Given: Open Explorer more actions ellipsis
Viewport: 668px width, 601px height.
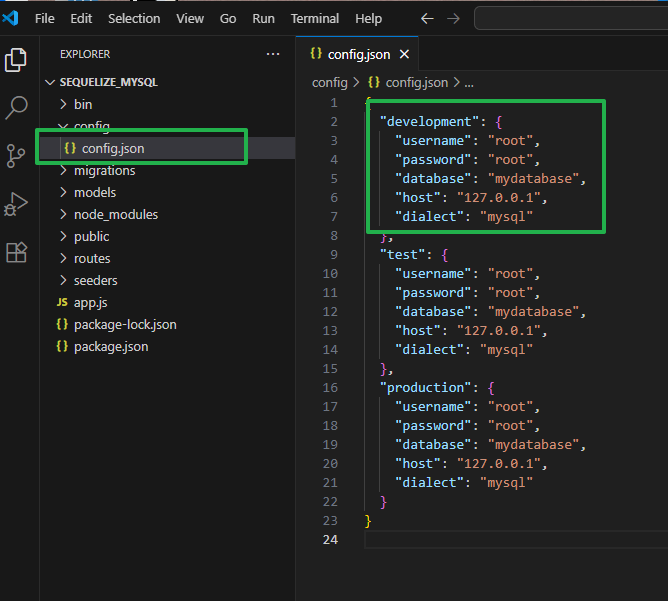Looking at the screenshot, I should [273, 54].
